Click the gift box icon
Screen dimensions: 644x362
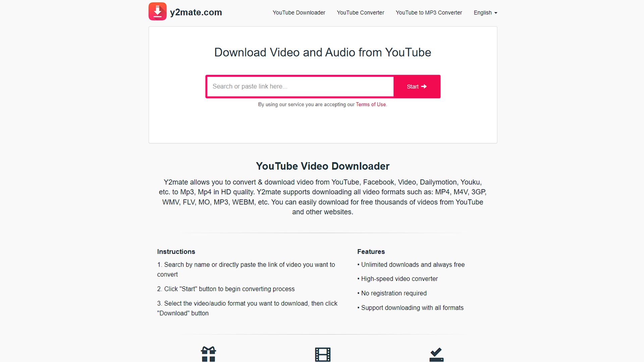point(208,354)
